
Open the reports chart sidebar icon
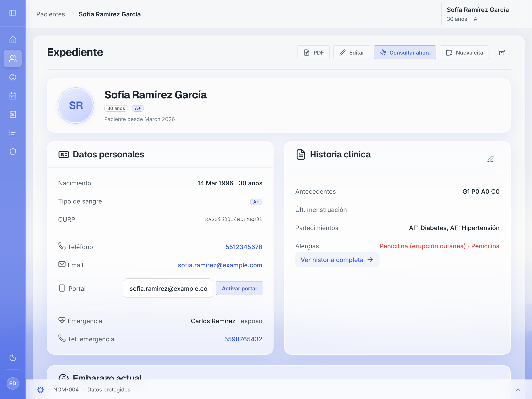tap(13, 133)
